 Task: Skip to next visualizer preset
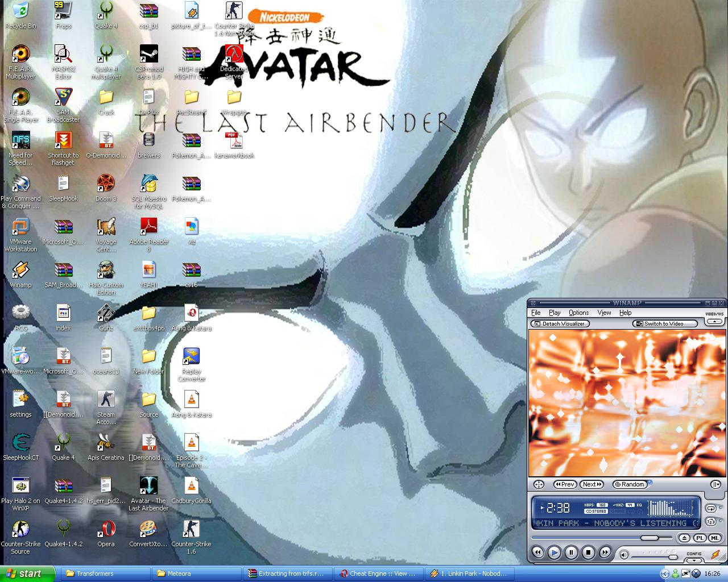click(591, 484)
